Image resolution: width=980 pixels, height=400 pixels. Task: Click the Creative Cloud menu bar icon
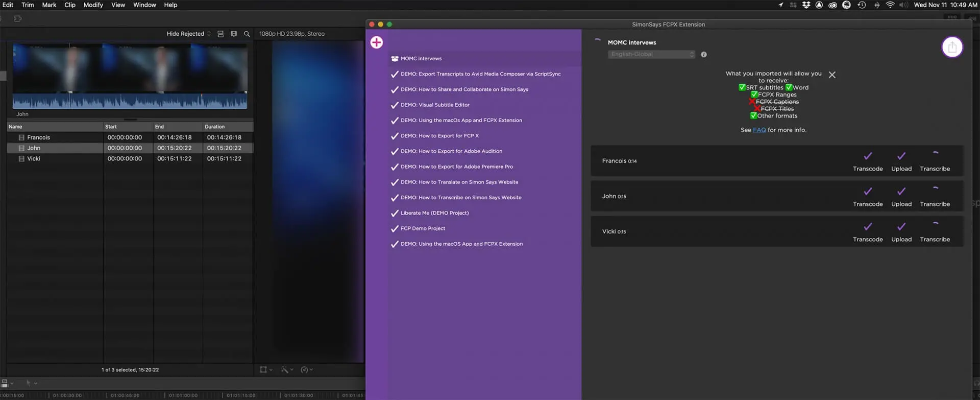pos(832,5)
